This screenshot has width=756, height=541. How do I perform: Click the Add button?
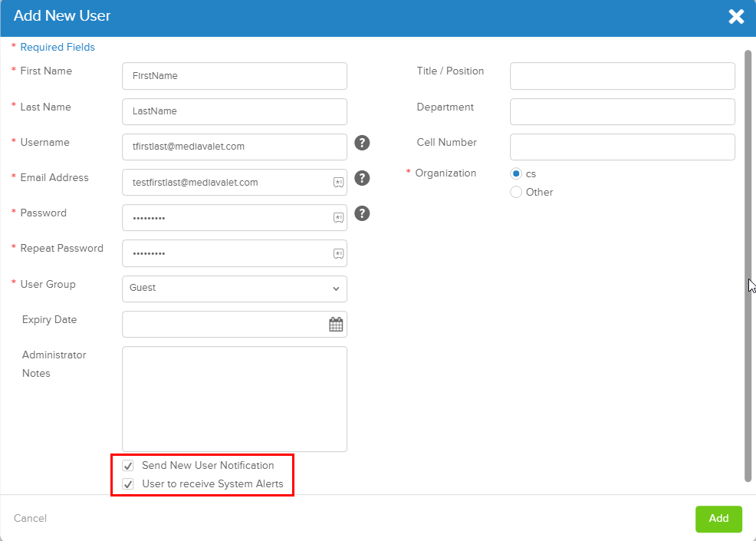[x=718, y=519]
